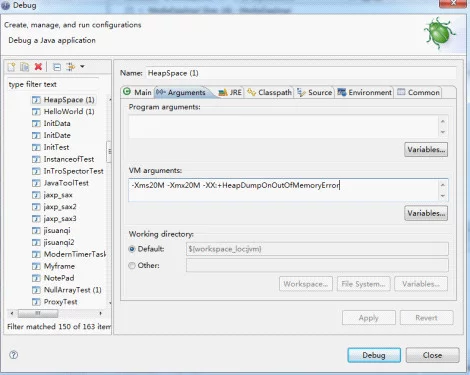Viewport: 470px width, 375px height.
Task: Open the filter dropdown arrow in the toolbar
Action: [82, 67]
